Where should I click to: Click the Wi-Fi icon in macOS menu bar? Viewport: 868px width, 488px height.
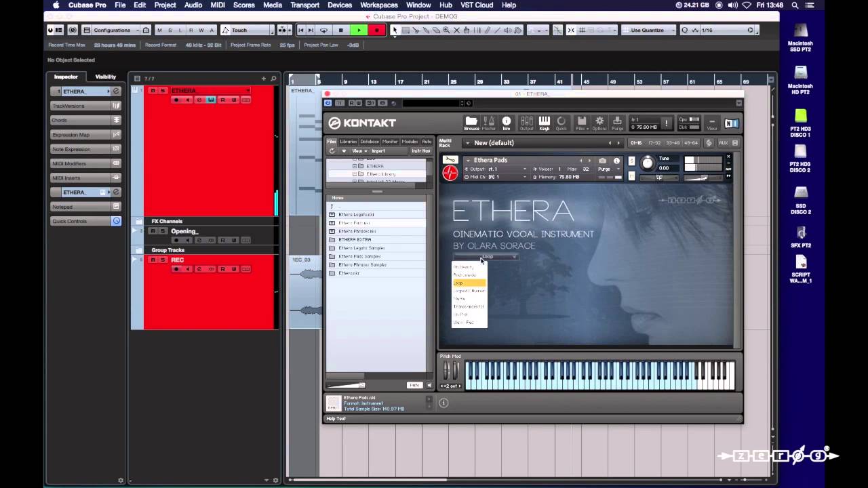point(747,5)
